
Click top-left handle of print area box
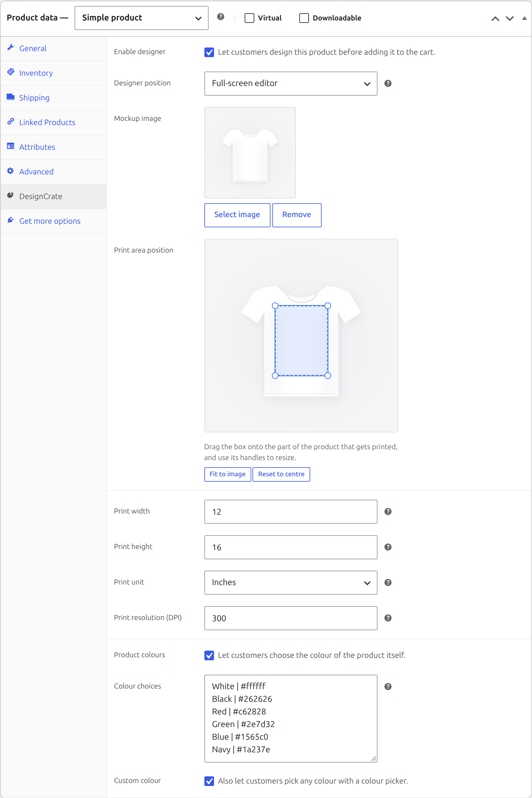click(x=275, y=306)
